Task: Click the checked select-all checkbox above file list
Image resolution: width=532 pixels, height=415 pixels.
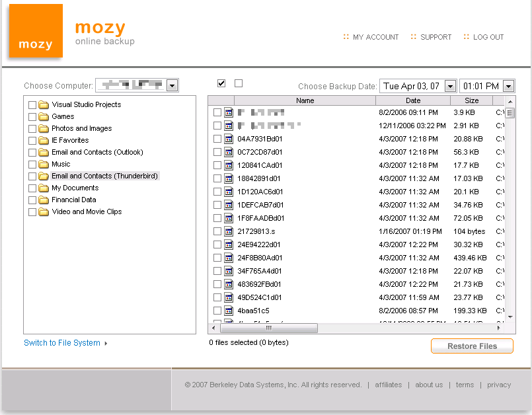Action: (221, 83)
